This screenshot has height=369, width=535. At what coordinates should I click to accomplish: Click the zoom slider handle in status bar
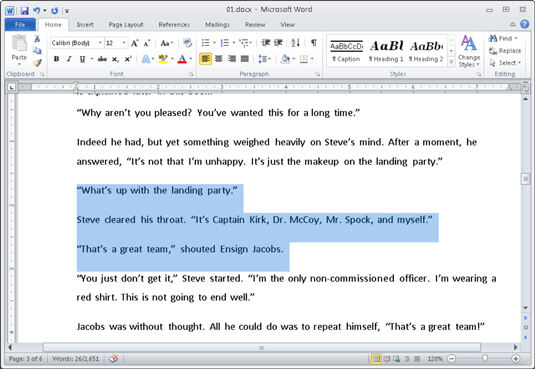[485, 358]
